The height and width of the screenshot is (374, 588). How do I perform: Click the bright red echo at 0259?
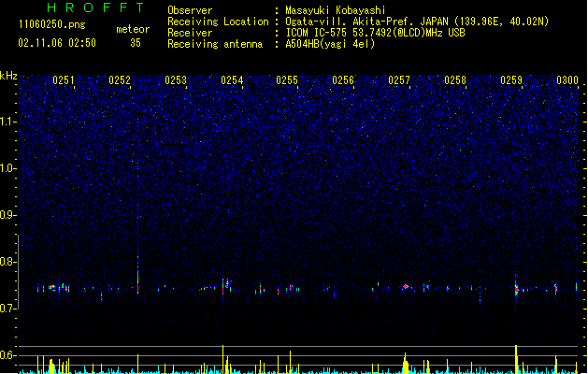tap(516, 289)
